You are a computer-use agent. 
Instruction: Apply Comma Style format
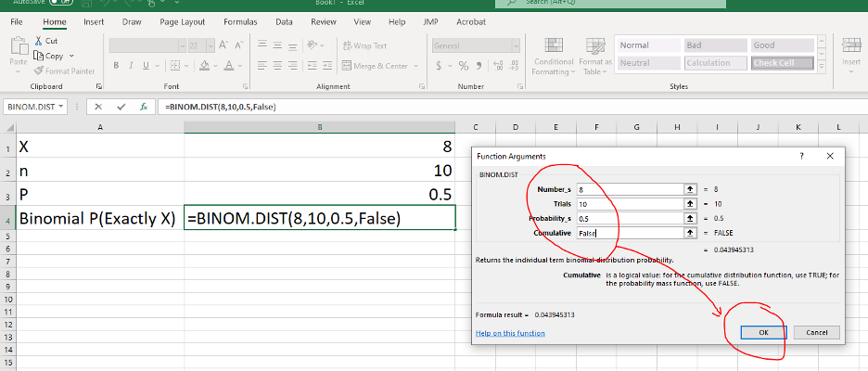click(479, 66)
